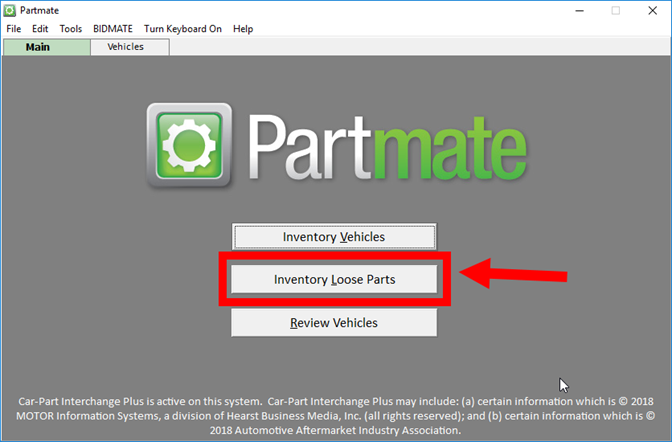This screenshot has height=442, width=672.
Task: Open the BIDMATE menu
Action: pyautogui.click(x=113, y=29)
